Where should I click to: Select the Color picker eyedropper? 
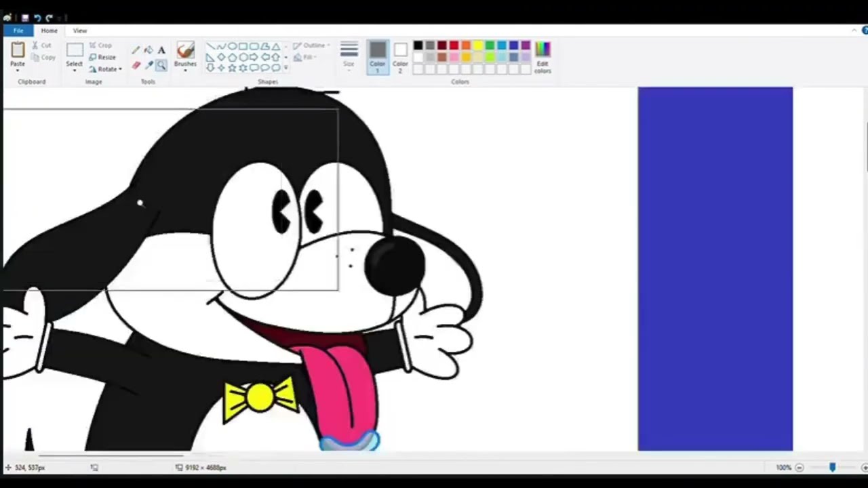pos(149,65)
